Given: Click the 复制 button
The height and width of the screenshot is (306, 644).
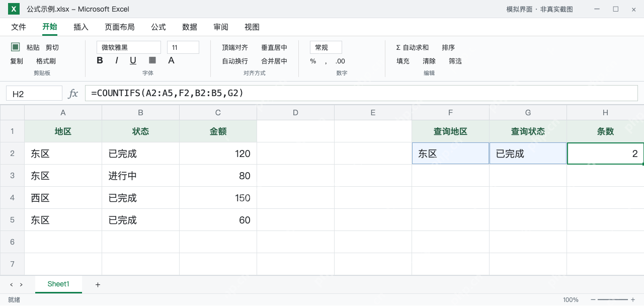Looking at the screenshot, I should coord(17,61).
